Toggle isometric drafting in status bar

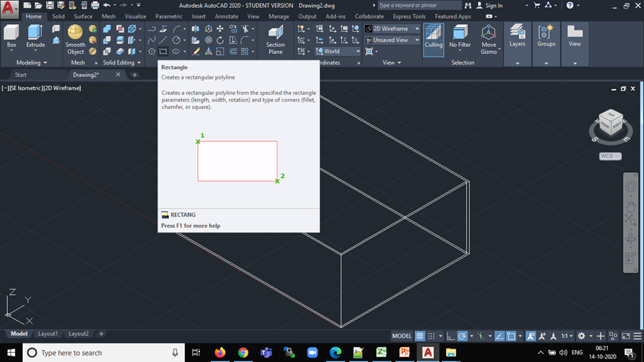480,336
